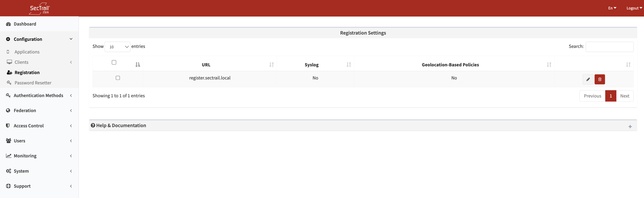Select the Access Control shield icon
644x198 pixels.
8,126
